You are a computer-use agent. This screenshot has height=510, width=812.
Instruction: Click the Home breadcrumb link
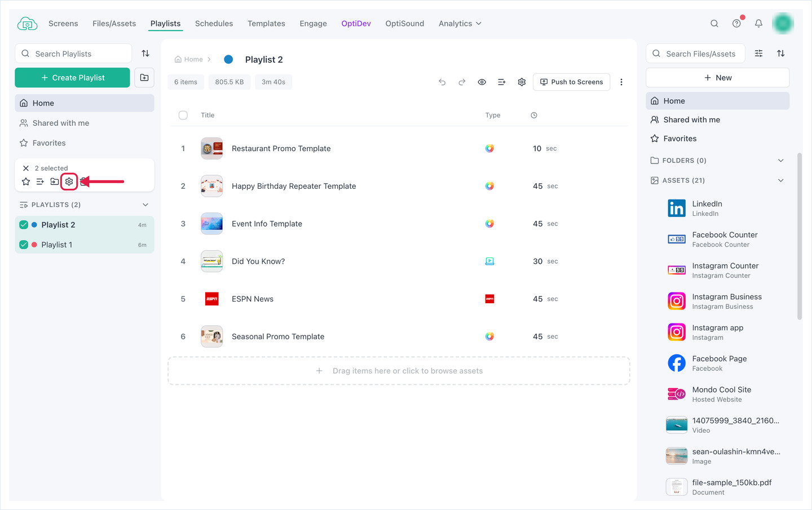pyautogui.click(x=189, y=59)
